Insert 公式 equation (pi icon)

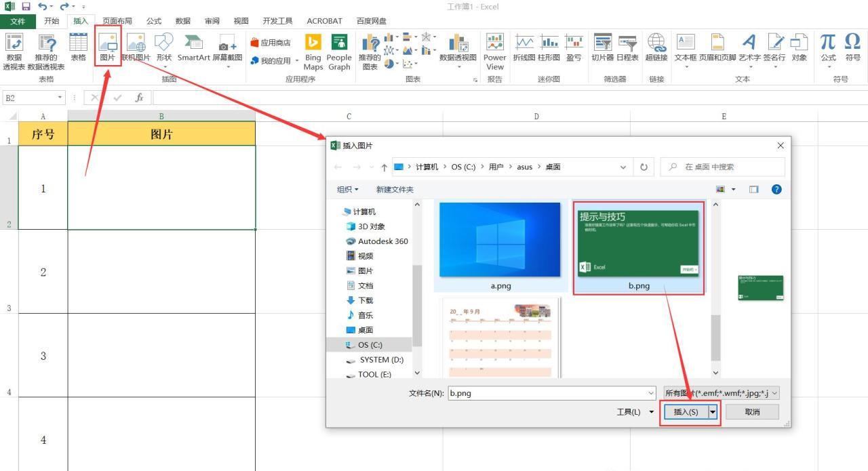pos(828,50)
